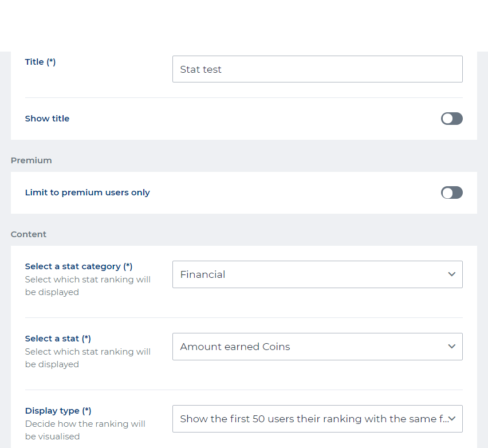The height and width of the screenshot is (448, 488).
Task: Click chevron arrow on Amount earned Coins dropdown
Action: pos(451,347)
